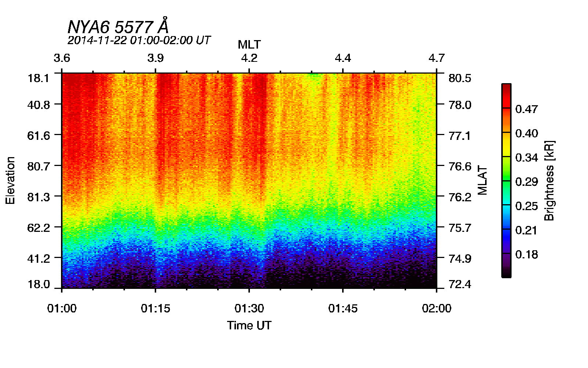Click MLAT tick '76.6'
The height and width of the screenshot is (368, 588).
point(460,166)
